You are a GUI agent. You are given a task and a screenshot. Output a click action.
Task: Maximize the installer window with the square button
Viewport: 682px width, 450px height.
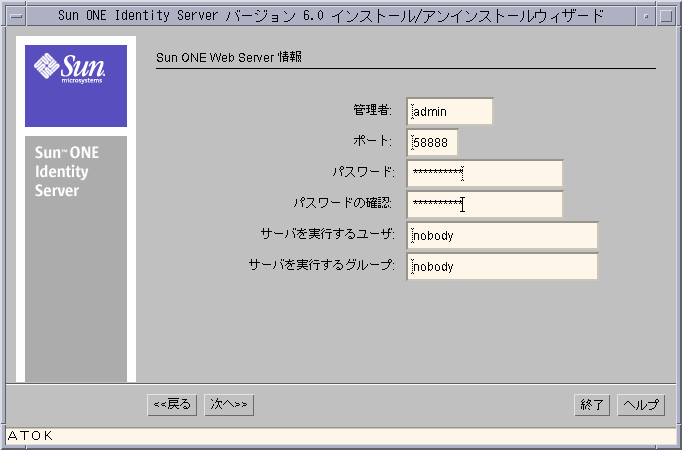click(666, 16)
